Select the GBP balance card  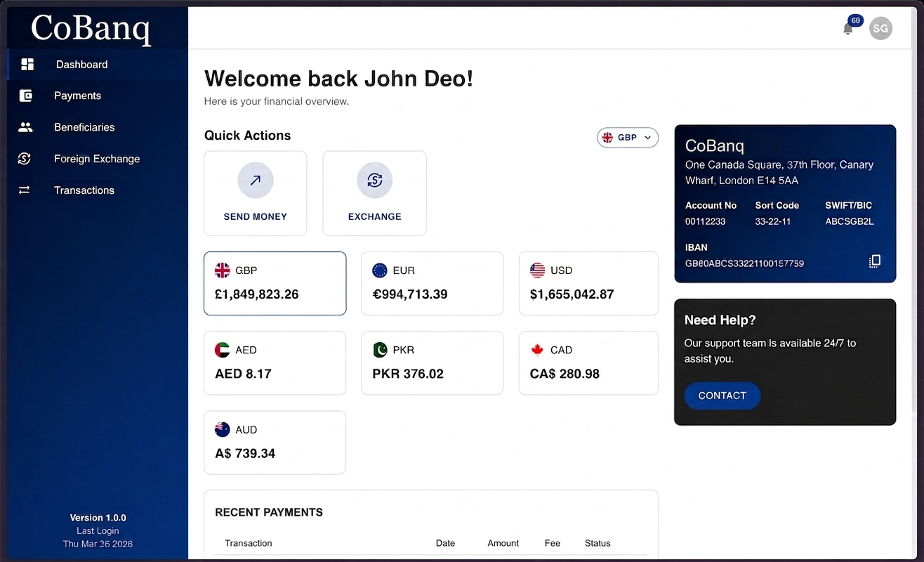point(275,283)
